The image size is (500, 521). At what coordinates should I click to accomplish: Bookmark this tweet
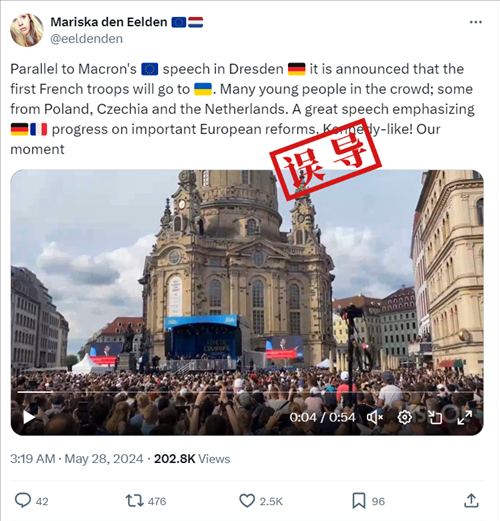click(359, 501)
